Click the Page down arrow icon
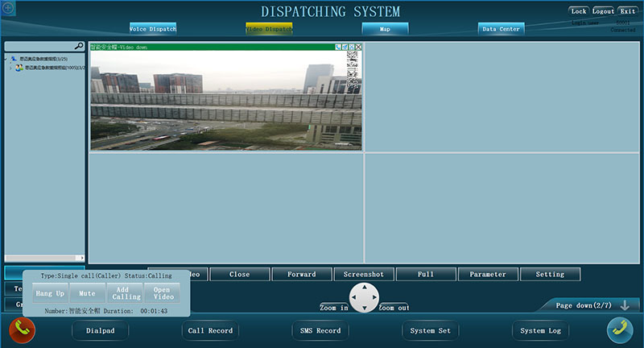Viewport: 644px width, 348px height. coord(624,305)
